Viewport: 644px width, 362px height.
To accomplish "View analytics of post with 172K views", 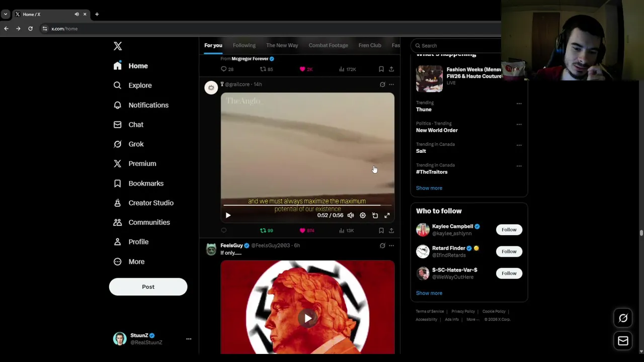I will [x=348, y=69].
